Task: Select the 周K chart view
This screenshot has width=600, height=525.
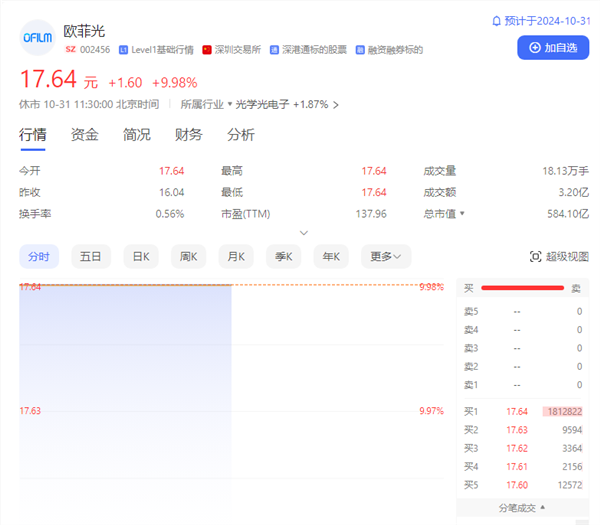Action: [x=189, y=256]
